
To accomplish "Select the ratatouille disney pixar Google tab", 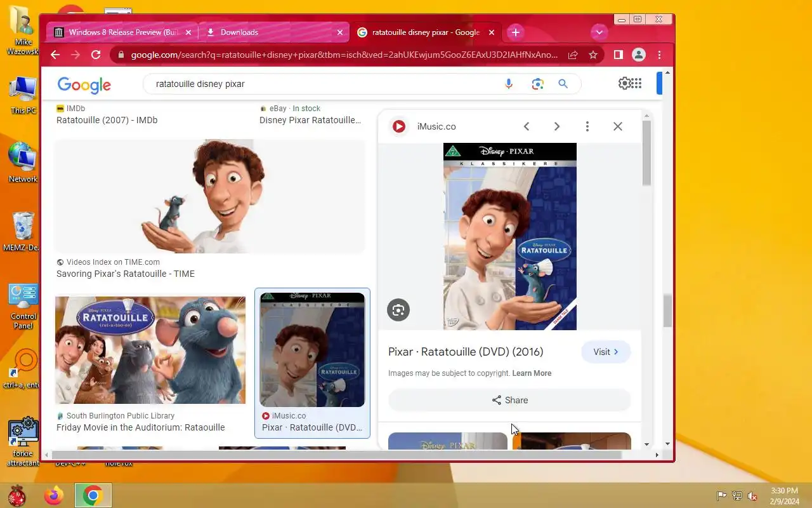I will click(x=426, y=32).
